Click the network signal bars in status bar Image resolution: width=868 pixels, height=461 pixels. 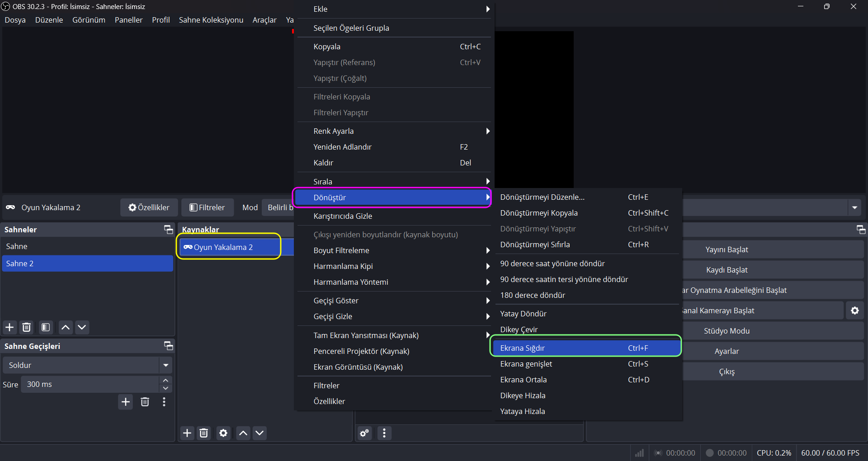point(639,453)
